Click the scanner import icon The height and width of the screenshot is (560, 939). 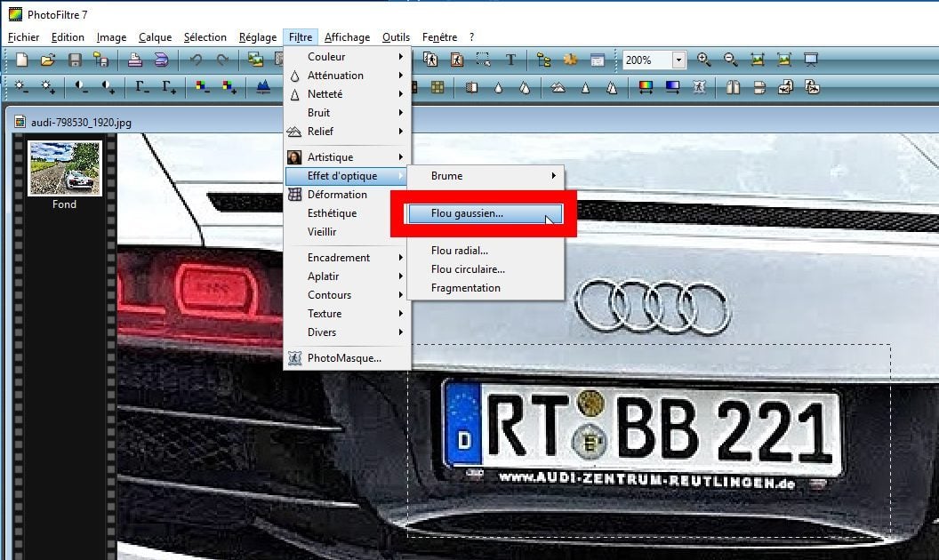[161, 60]
